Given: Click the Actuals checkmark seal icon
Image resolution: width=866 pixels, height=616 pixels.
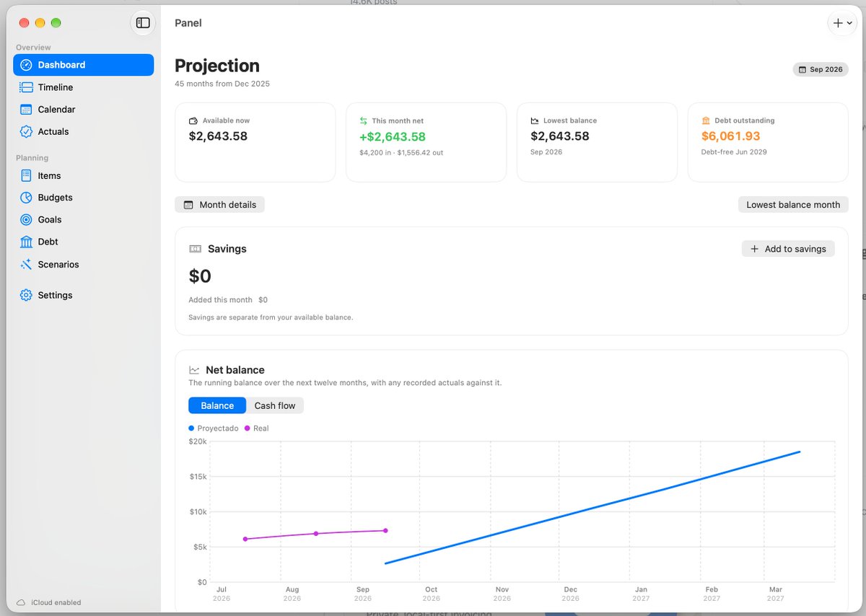Looking at the screenshot, I should [x=26, y=131].
